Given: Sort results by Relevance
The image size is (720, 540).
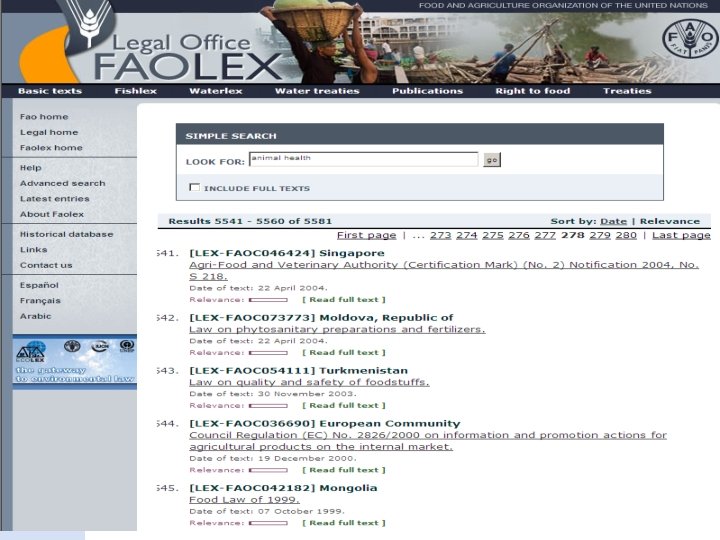Looking at the screenshot, I should tap(670, 221).
